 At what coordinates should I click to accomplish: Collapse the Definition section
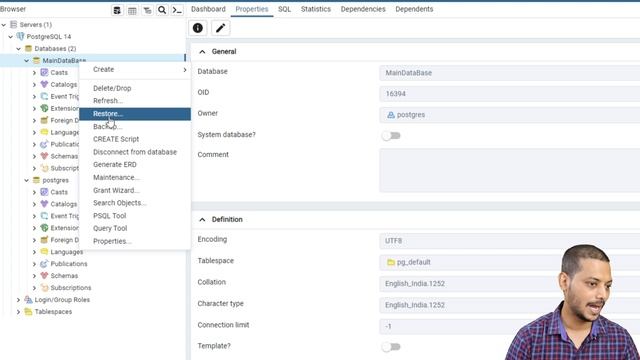[202, 220]
